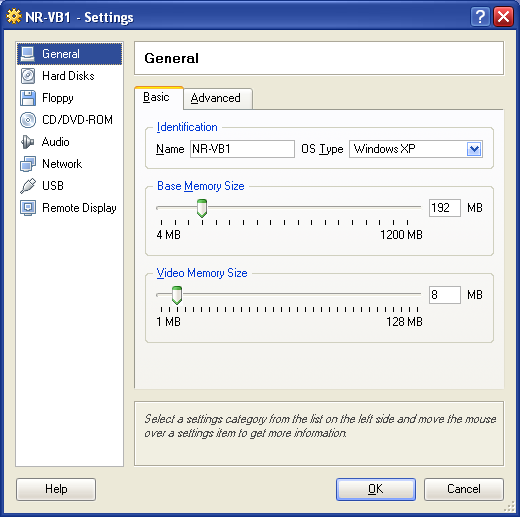Click the Name field containing NR-VB1
The height and width of the screenshot is (517, 520).
tap(242, 149)
